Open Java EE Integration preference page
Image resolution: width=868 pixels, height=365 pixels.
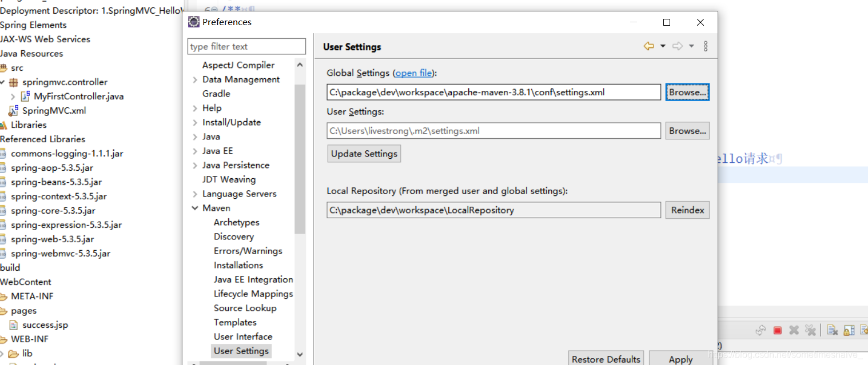253,279
